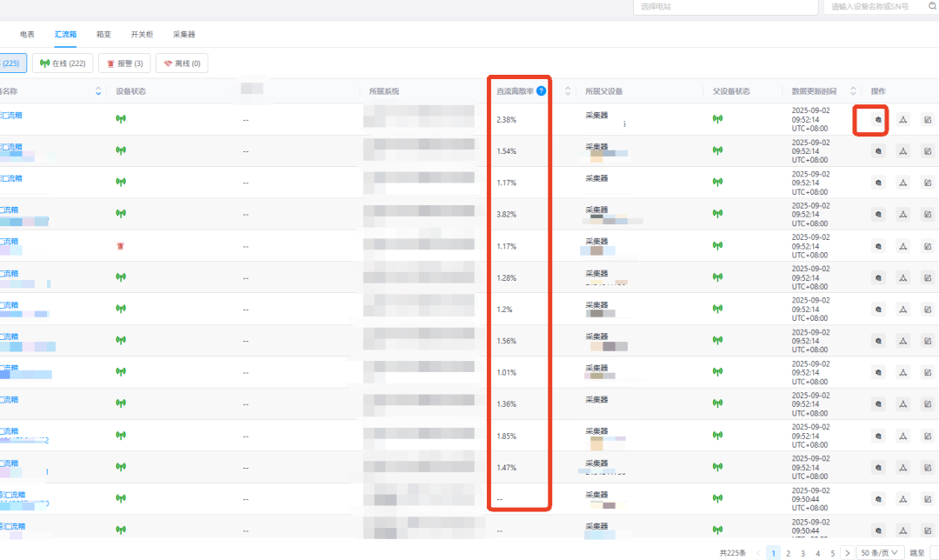Filter by 离线 (0) devices
The height and width of the screenshot is (560, 939).
182,63
